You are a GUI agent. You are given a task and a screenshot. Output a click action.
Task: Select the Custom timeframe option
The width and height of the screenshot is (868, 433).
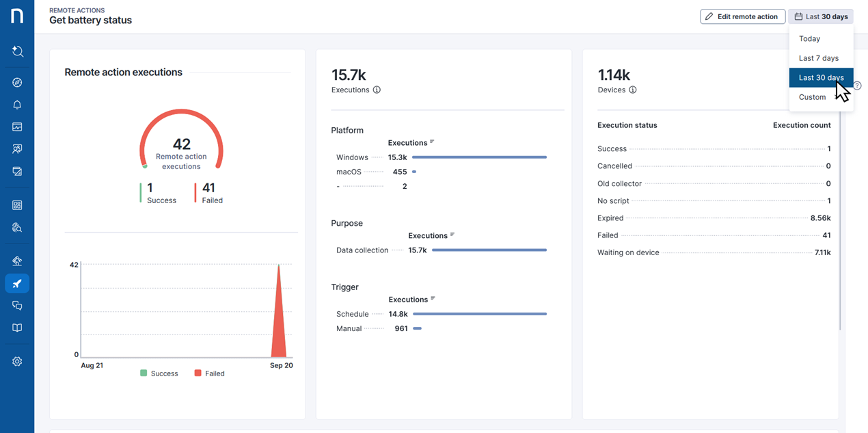point(813,97)
